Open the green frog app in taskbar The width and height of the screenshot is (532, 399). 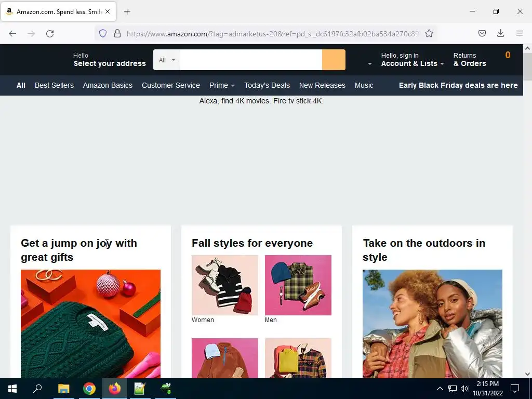(x=166, y=389)
